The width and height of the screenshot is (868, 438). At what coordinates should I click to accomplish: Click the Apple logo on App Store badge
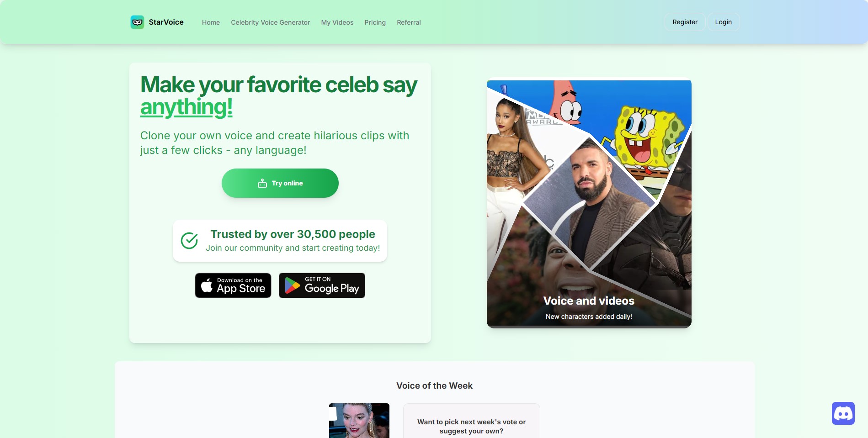(207, 285)
